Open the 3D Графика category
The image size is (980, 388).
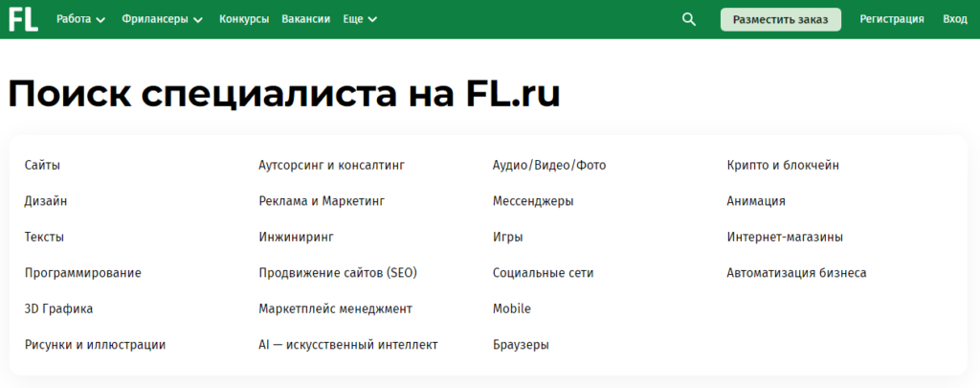[x=58, y=308]
